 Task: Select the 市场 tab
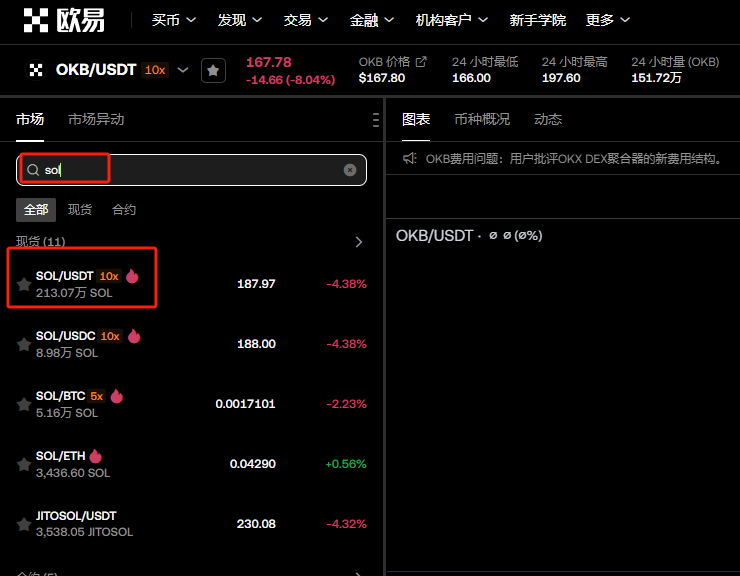(x=30, y=119)
